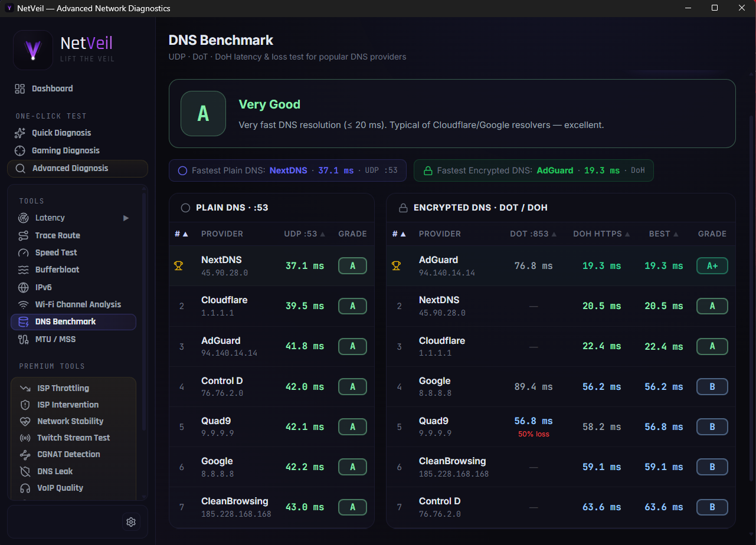
Task: Click the circle icon beside Plain DNS heading
Action: pos(185,208)
